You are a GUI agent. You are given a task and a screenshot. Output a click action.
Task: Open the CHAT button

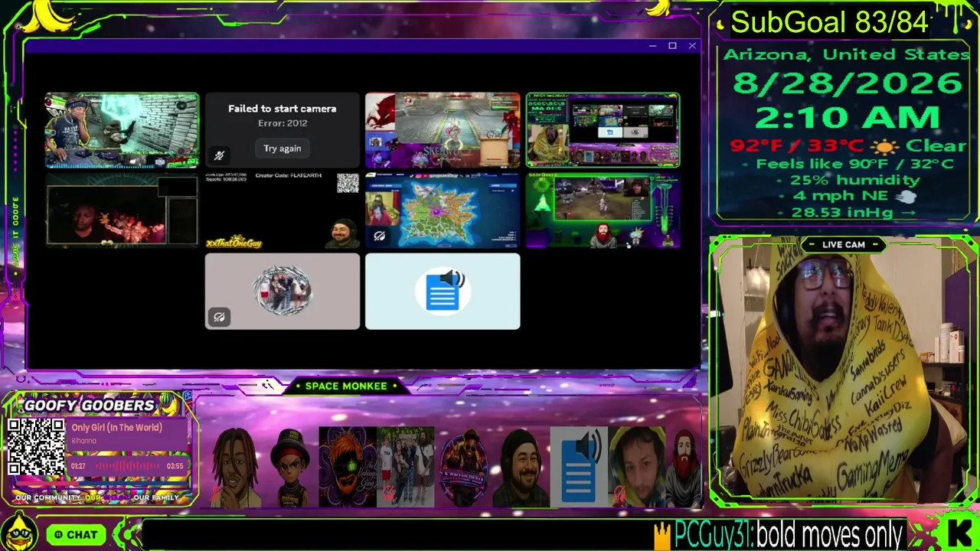(x=76, y=535)
